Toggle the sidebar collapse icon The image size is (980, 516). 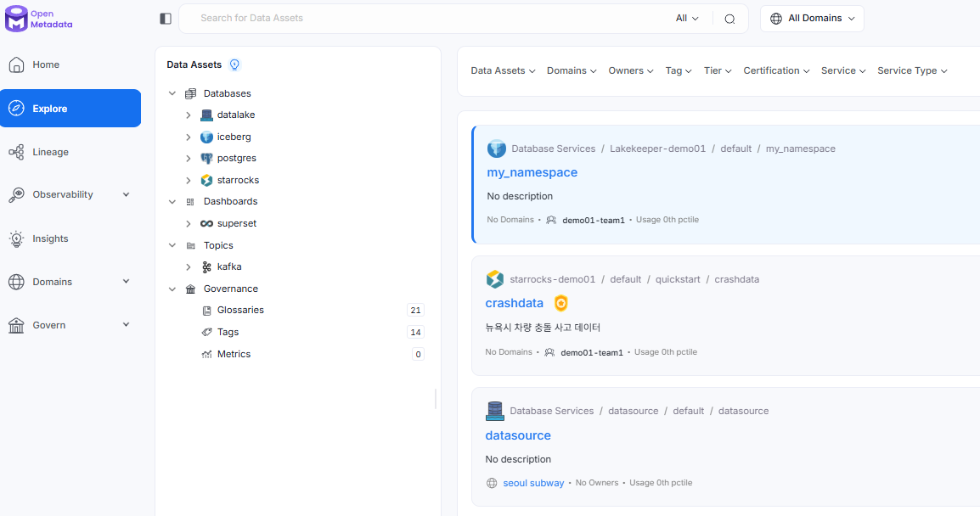[x=166, y=19]
